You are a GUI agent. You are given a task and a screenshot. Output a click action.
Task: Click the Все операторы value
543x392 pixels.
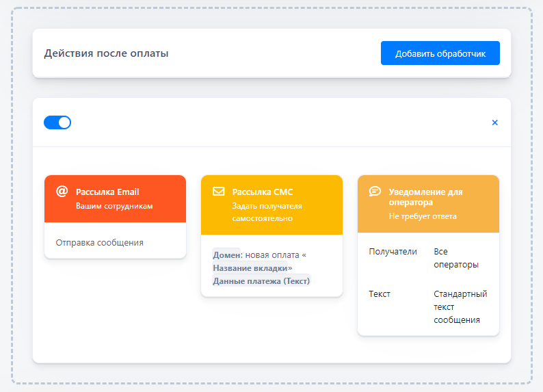coord(456,258)
